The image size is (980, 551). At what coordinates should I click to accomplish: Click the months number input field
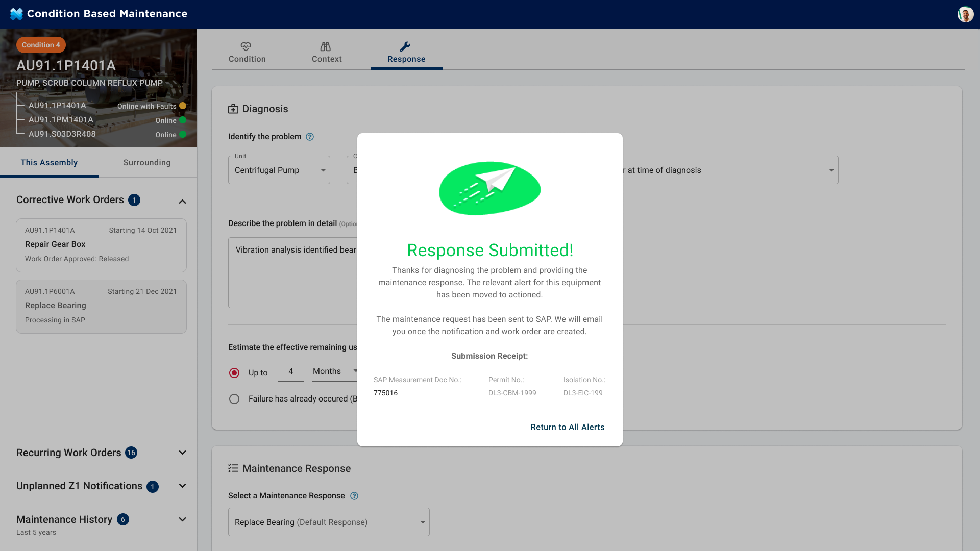(x=291, y=371)
